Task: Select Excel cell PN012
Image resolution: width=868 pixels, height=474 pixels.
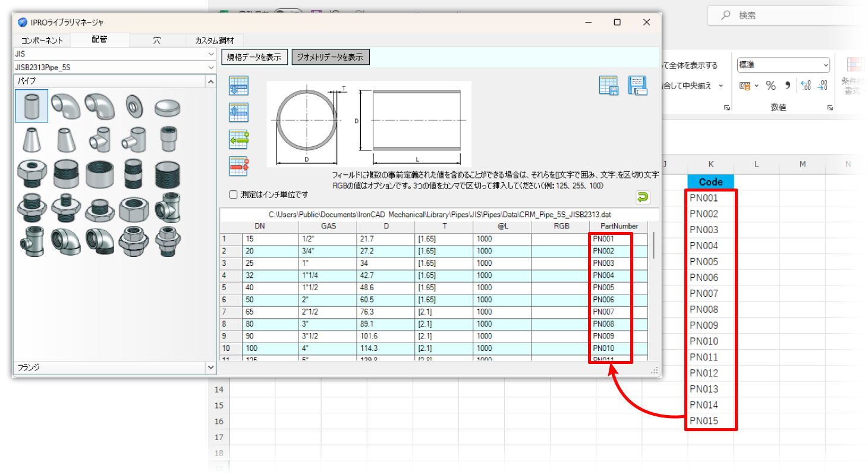Action: (711, 373)
